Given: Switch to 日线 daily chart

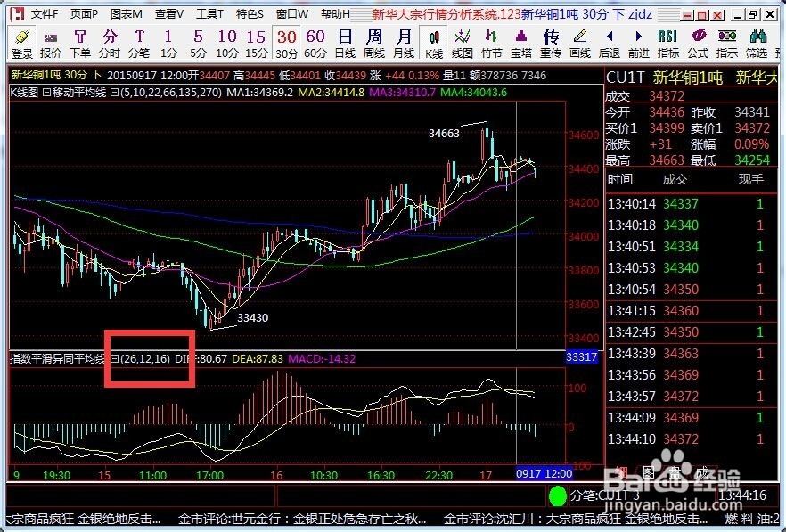Looking at the screenshot, I should [345, 44].
